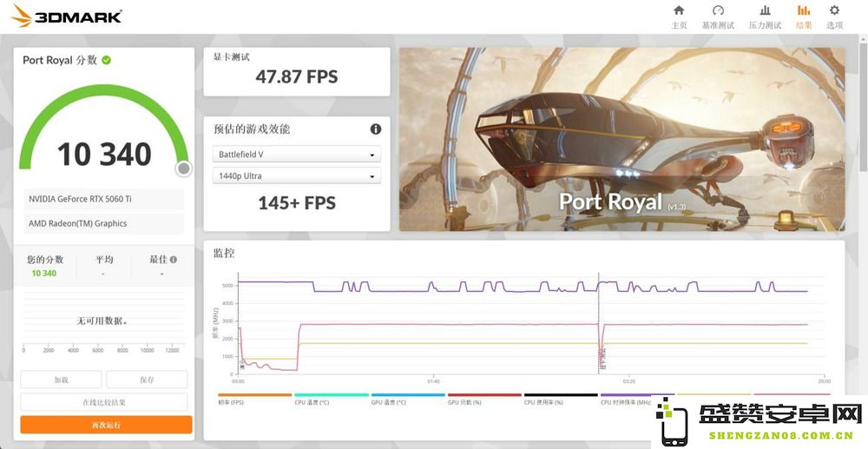Click the 无可用数据 message

tap(102, 321)
